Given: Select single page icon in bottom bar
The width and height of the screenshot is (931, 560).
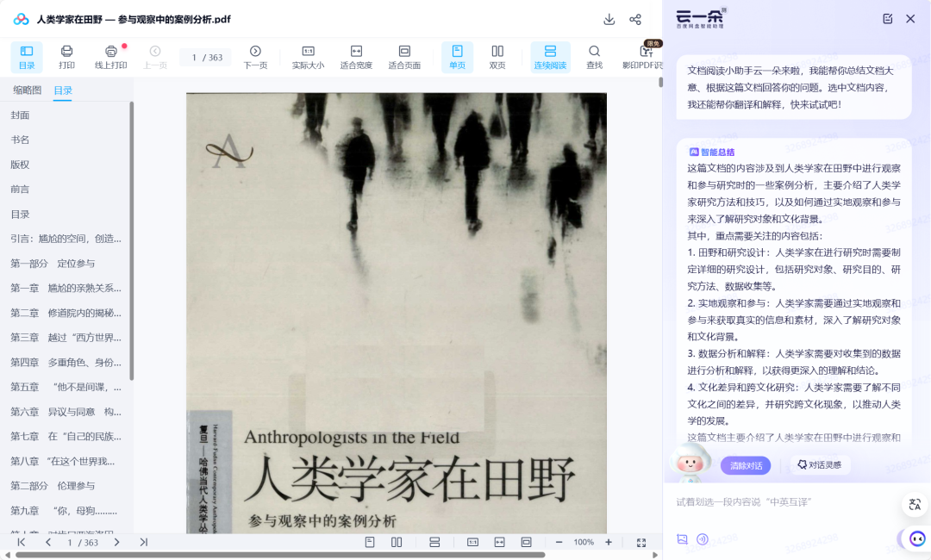Looking at the screenshot, I should tap(370, 542).
